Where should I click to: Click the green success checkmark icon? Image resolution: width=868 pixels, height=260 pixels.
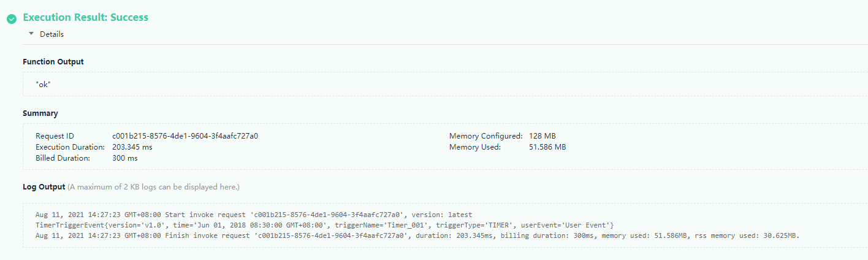tap(11, 18)
